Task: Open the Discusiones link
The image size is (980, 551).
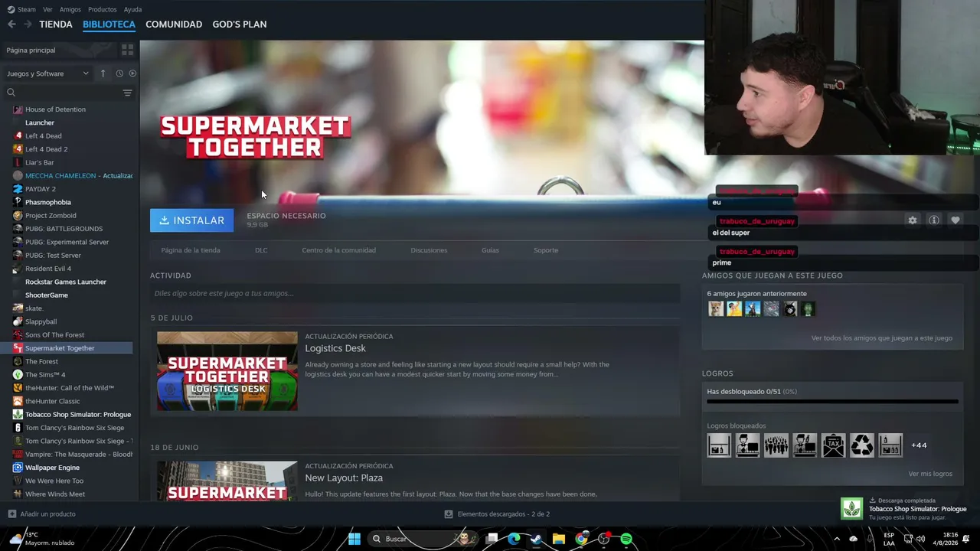Action: (429, 250)
